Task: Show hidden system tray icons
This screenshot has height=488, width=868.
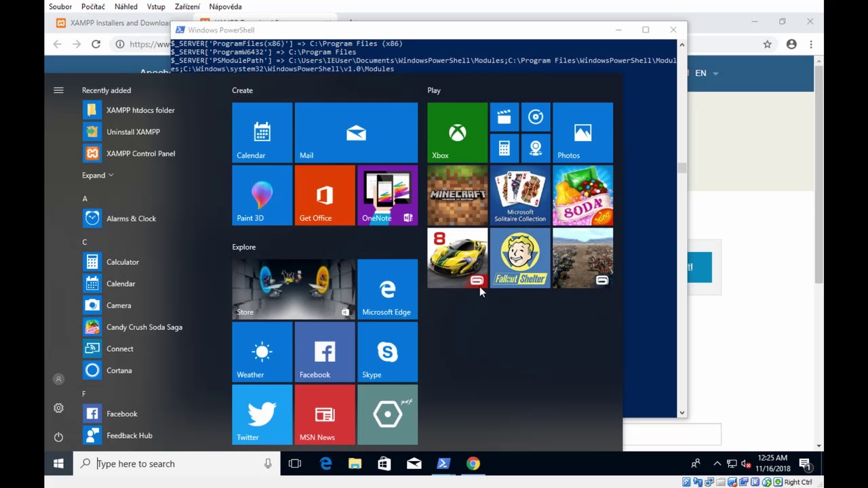Action: click(717, 464)
